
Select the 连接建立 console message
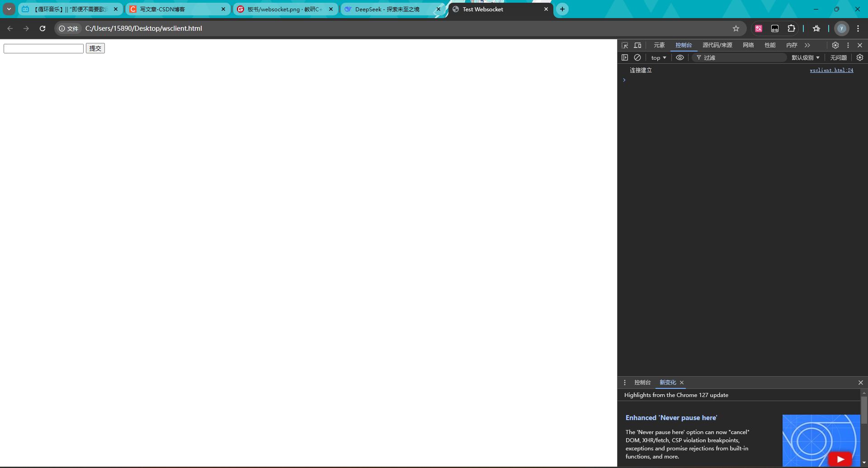click(x=641, y=70)
